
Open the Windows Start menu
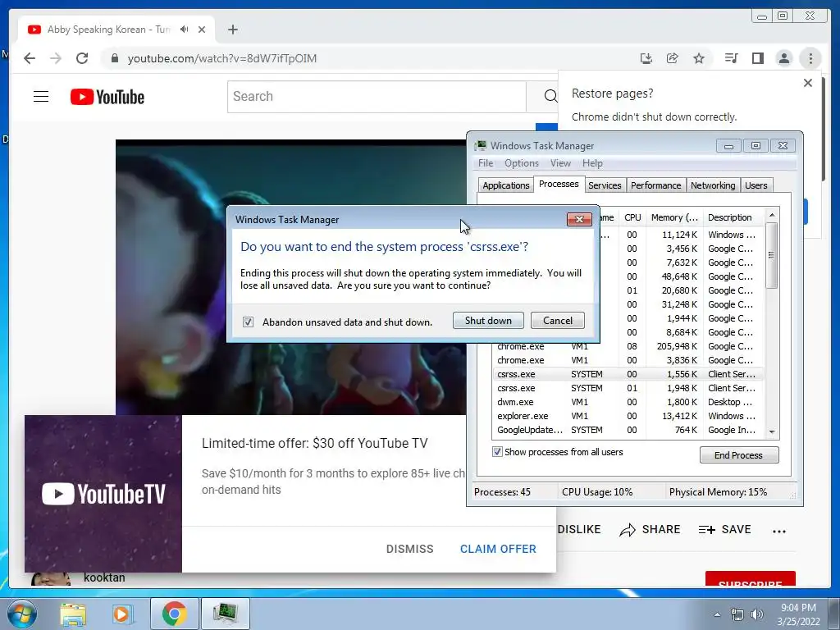click(21, 614)
